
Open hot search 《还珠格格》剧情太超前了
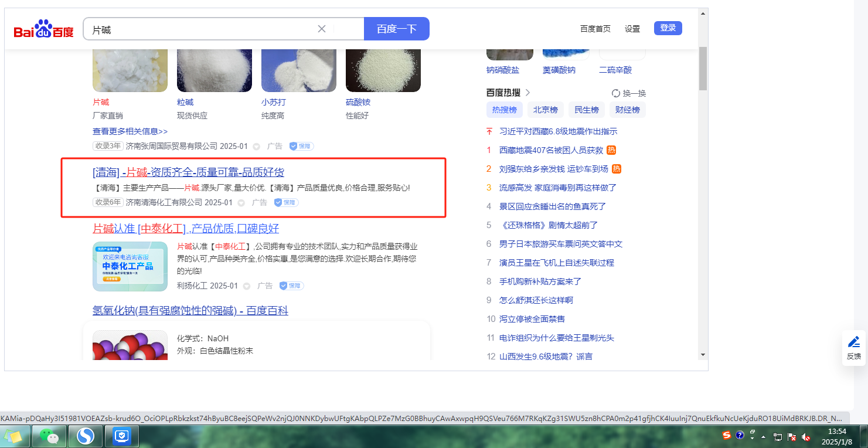(549, 225)
